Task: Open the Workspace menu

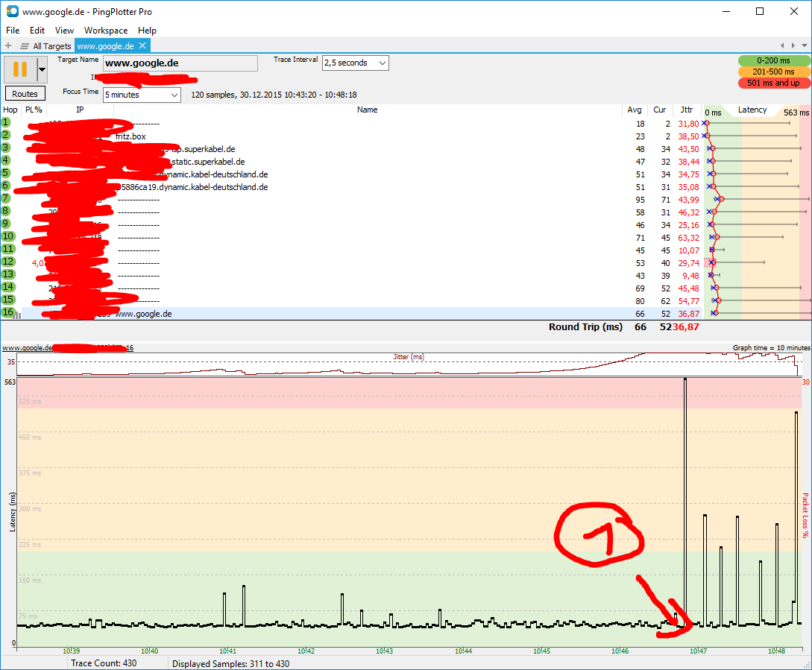Action: tap(106, 31)
